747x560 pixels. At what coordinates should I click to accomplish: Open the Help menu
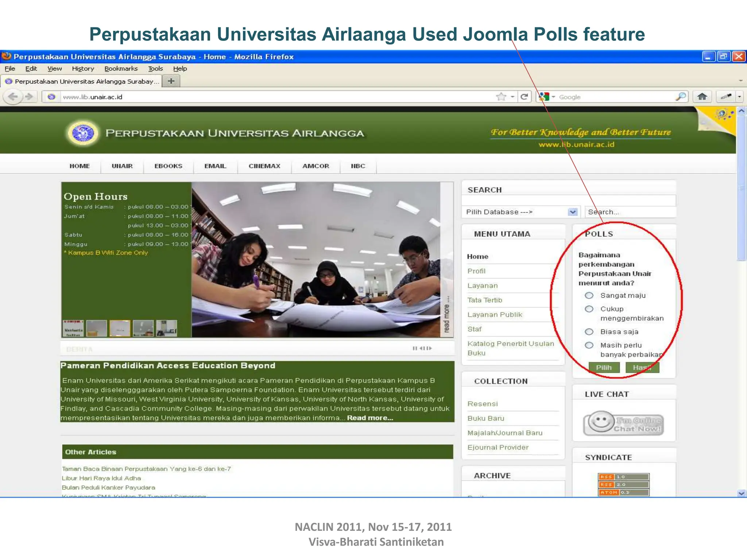click(x=180, y=69)
